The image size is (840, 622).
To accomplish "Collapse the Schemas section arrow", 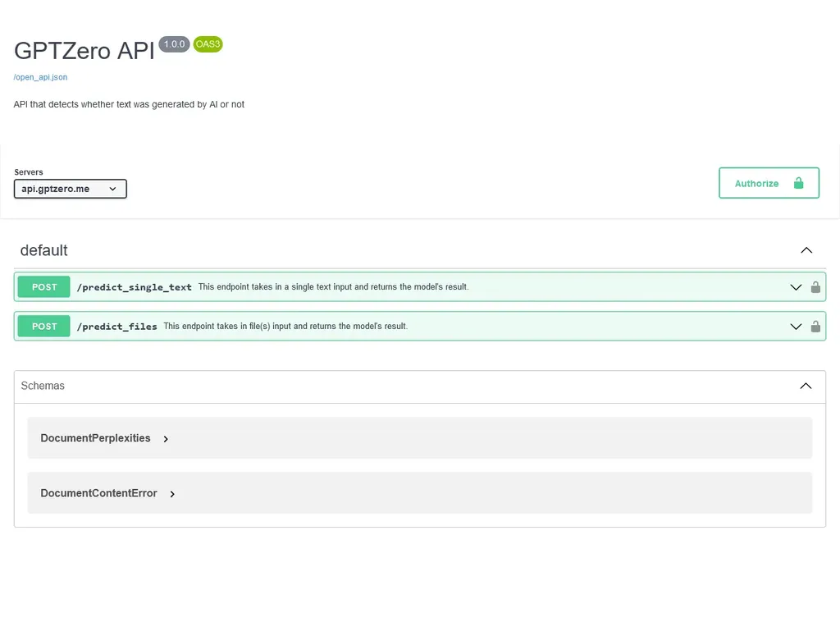I will click(806, 386).
